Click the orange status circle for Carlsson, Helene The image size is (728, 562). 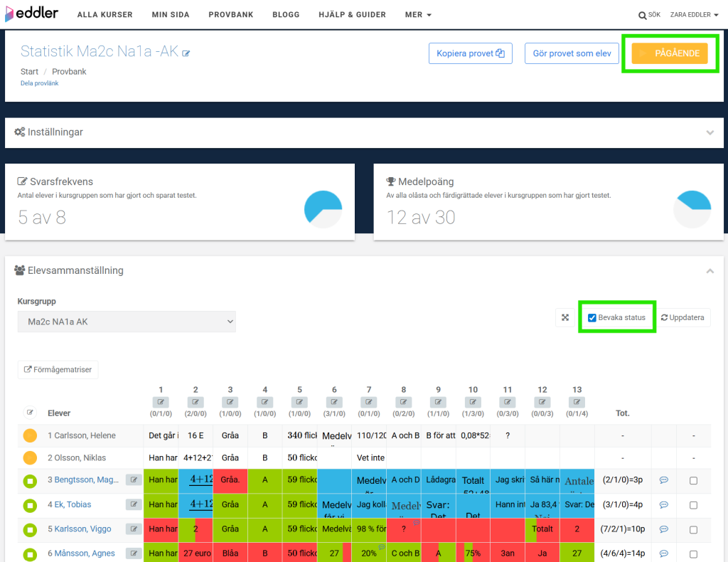30,435
